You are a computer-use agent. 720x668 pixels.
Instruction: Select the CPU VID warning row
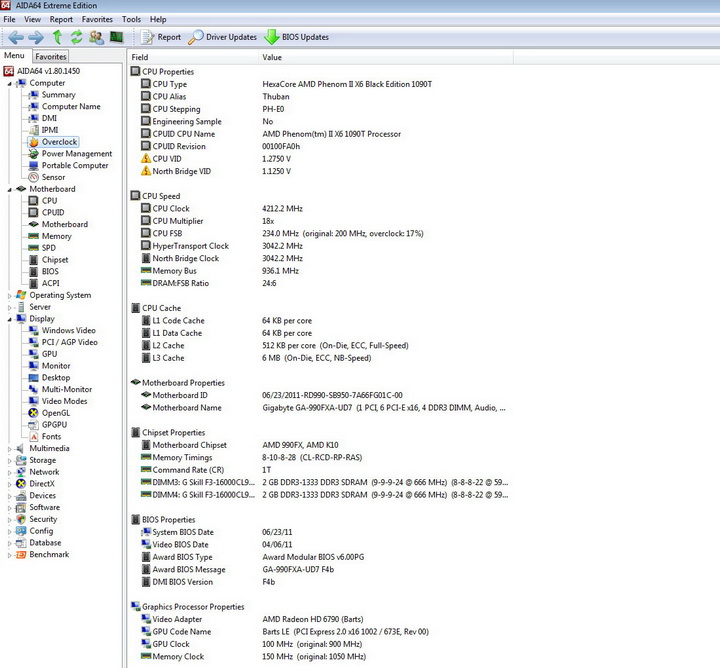pyautogui.click(x=321, y=159)
